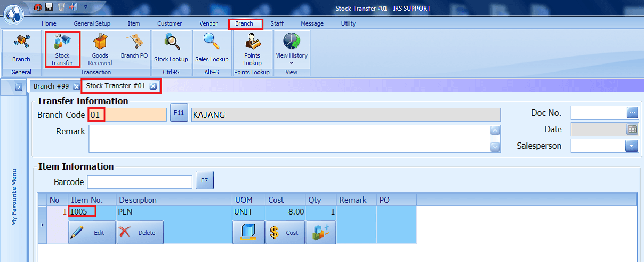
Task: Click the Edit button for item 1005
Action: pyautogui.click(x=92, y=232)
